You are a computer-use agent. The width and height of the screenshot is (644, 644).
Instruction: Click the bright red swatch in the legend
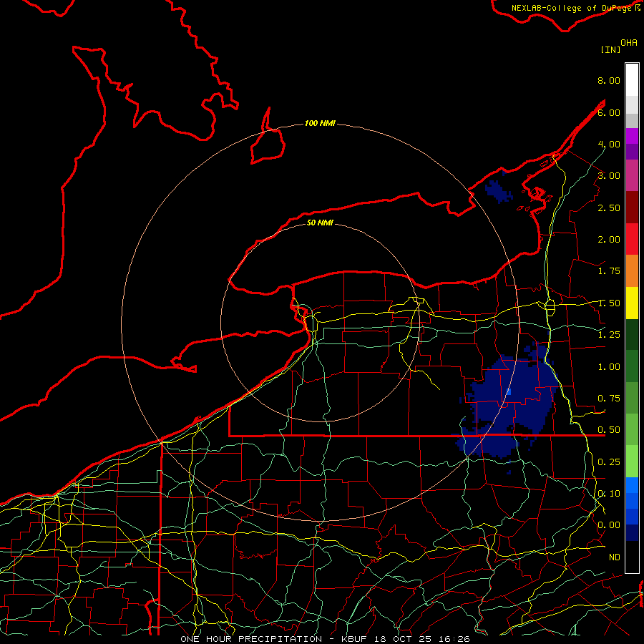[x=632, y=239]
